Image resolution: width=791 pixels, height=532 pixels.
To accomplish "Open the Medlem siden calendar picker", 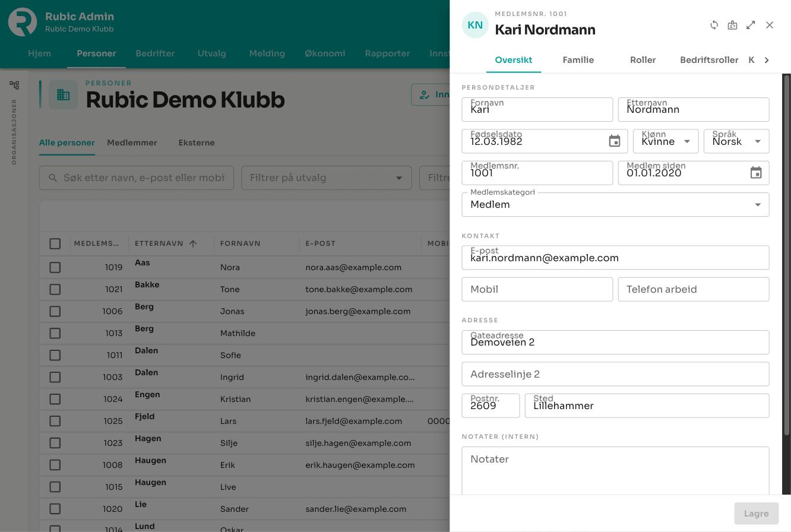I will point(756,173).
